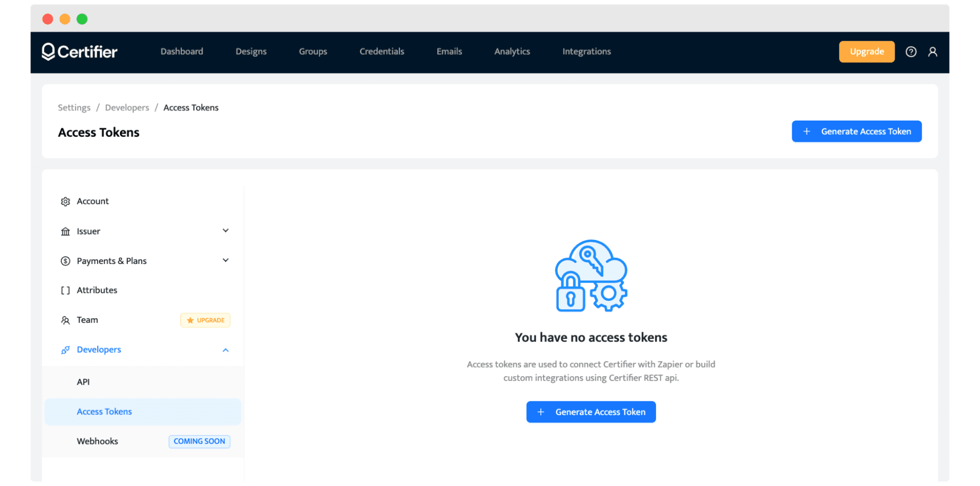Image resolution: width=980 pixels, height=486 pixels.
Task: Open the Credentials menu
Action: (382, 51)
